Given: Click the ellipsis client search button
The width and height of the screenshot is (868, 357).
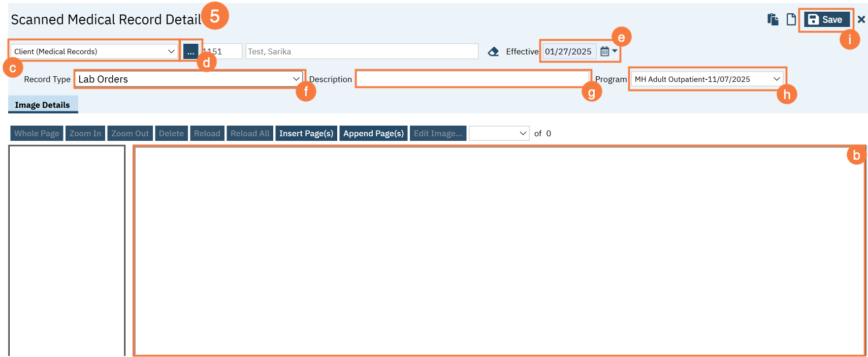Looking at the screenshot, I should tap(190, 51).
